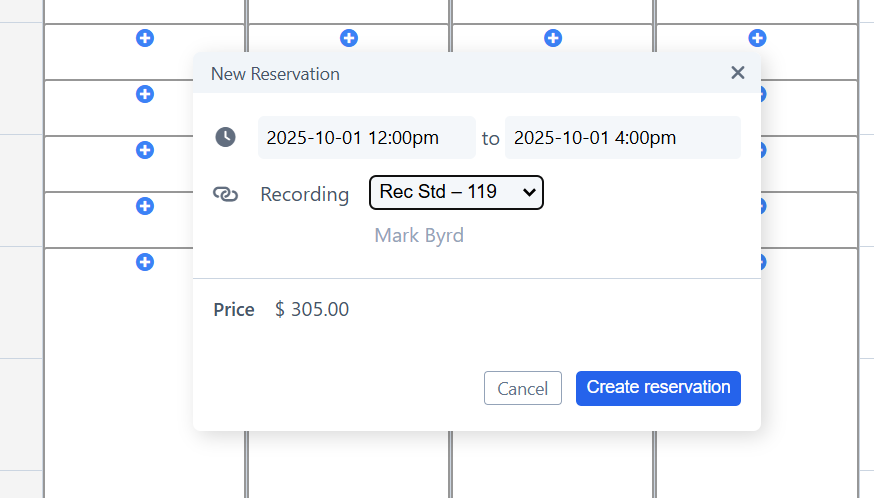
Task: Click the plus icon in fourth column, top row
Action: (757, 38)
